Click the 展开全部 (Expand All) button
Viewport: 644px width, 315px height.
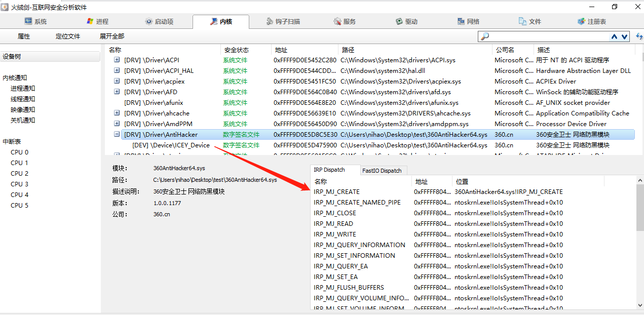[112, 36]
